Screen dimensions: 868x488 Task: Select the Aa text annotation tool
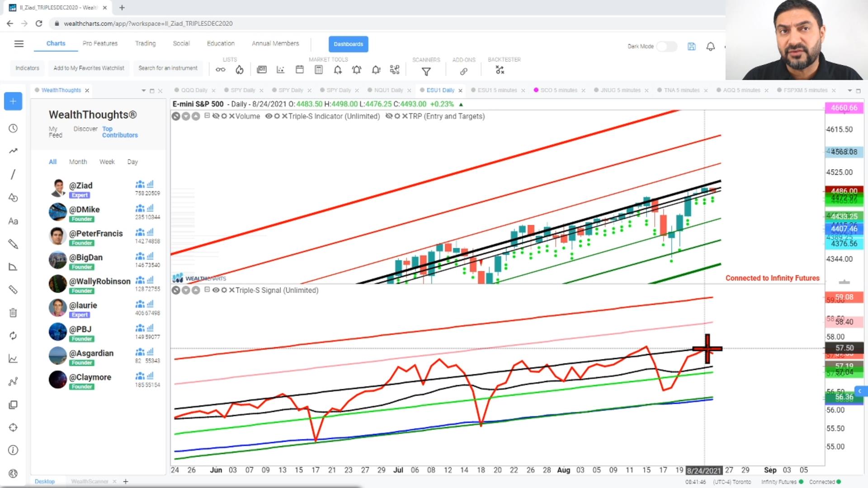tap(13, 221)
